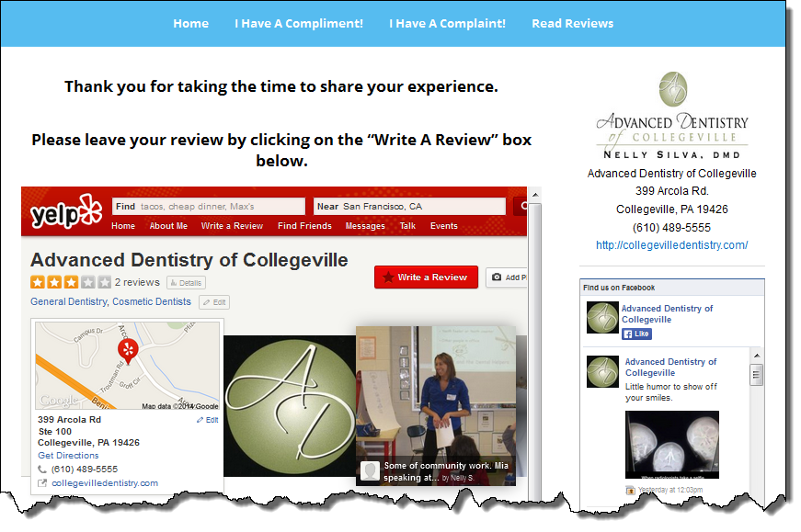Open Yelp Talk tab

[x=407, y=226]
